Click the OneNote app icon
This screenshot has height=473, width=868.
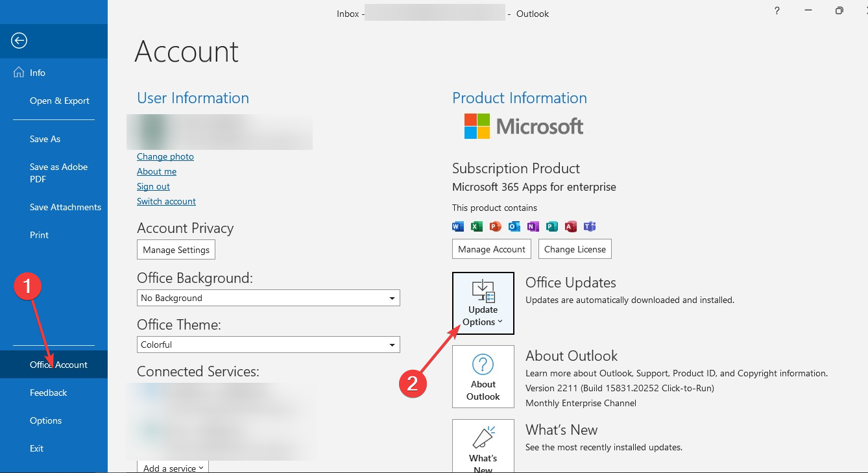(533, 226)
